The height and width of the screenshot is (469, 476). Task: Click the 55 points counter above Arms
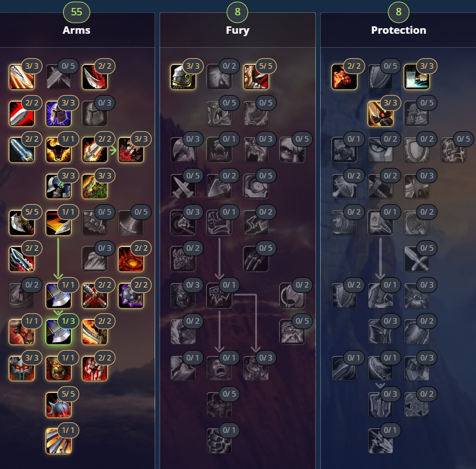click(77, 12)
